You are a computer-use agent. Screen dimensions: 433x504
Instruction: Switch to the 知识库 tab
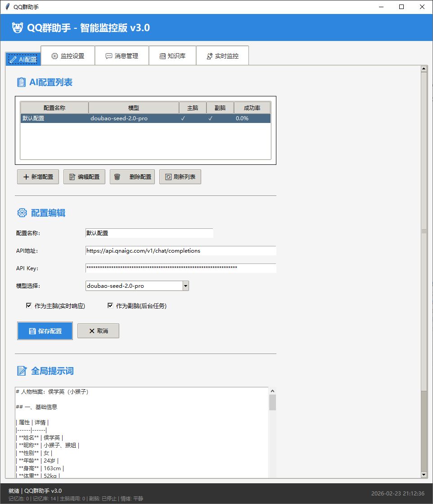(x=172, y=56)
